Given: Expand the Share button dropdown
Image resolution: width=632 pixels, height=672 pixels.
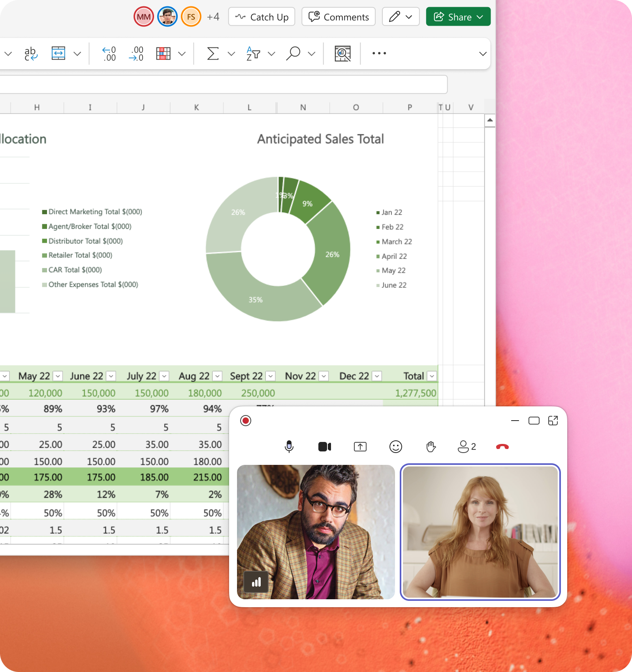Looking at the screenshot, I should tap(480, 17).
